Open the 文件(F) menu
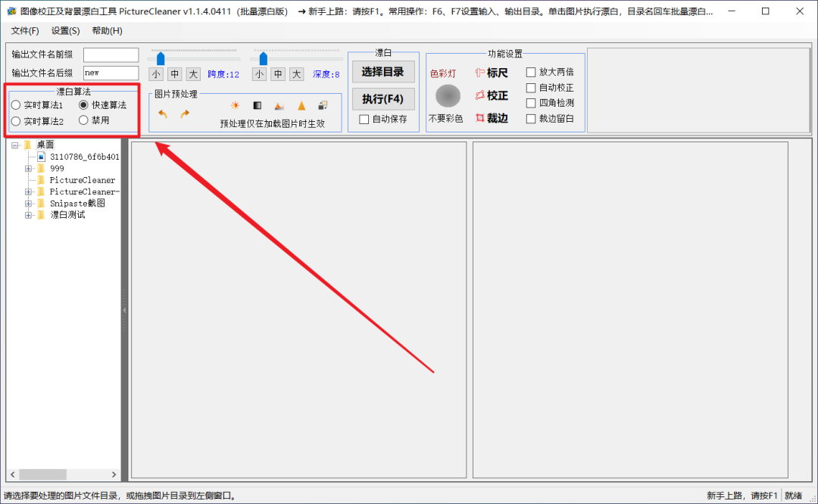The image size is (818, 504). point(25,31)
